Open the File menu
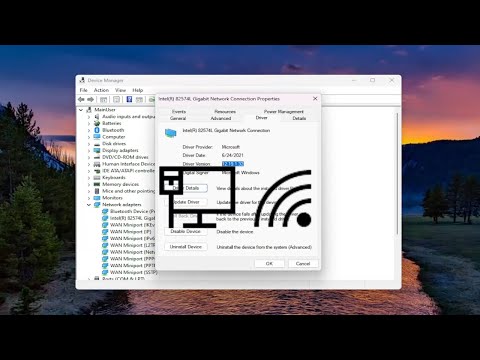The height and width of the screenshot is (360, 480). [x=83, y=90]
